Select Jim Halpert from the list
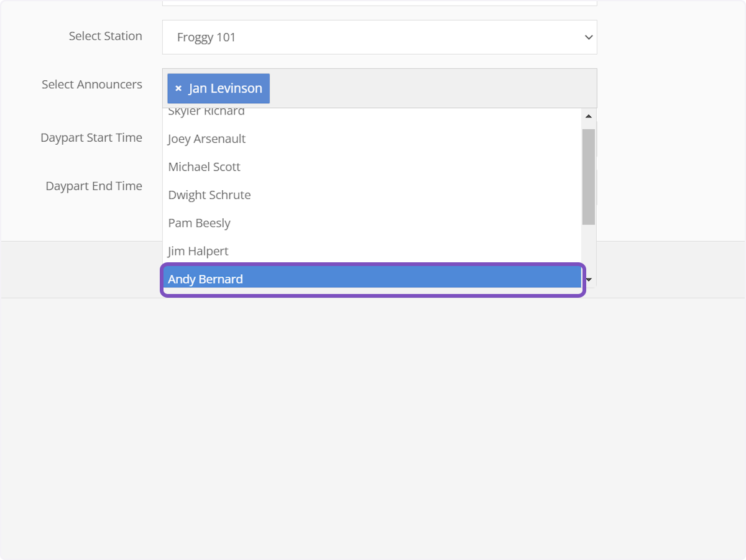The image size is (746, 560). click(x=198, y=250)
